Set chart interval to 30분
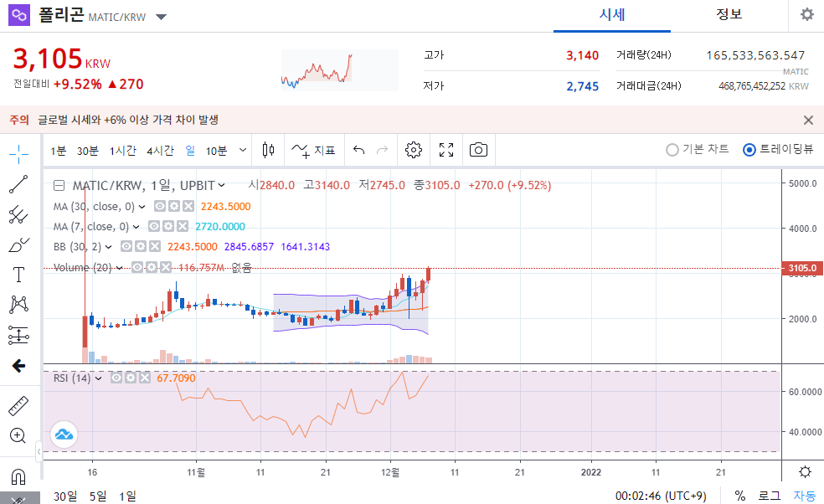Viewport: 824px width, 504px height. point(88,151)
